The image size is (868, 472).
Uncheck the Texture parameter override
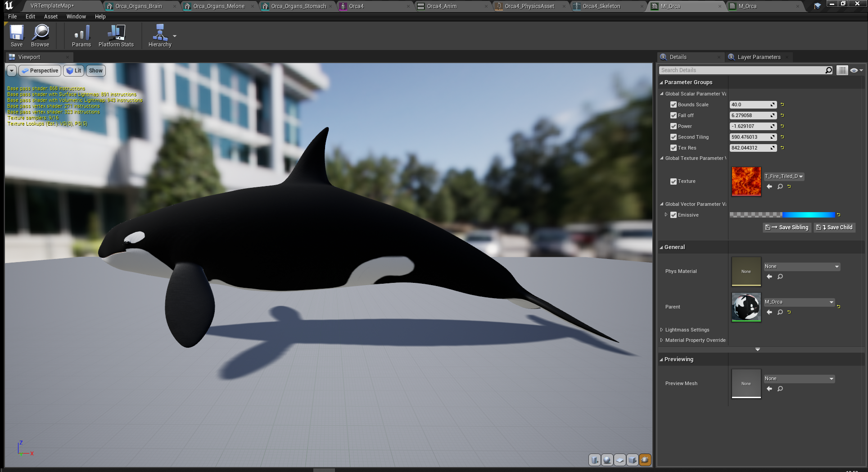674,181
